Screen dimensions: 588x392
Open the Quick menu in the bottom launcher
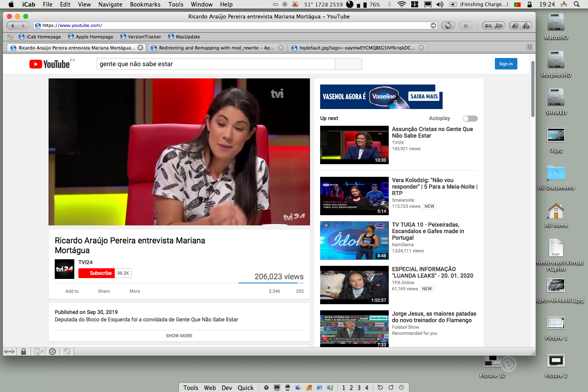(245, 388)
